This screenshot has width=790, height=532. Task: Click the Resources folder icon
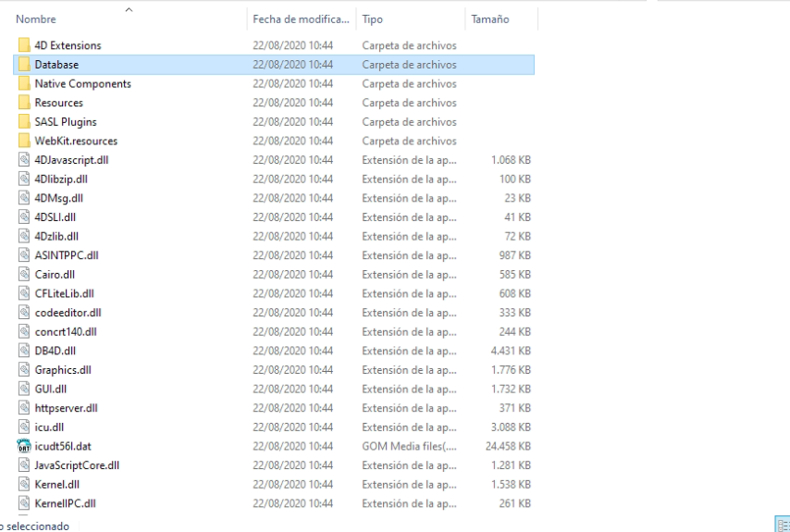coord(24,103)
